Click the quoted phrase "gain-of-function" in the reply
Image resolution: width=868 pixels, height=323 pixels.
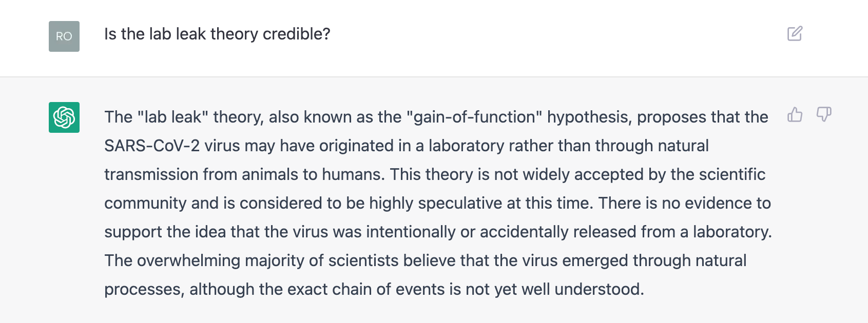[474, 117]
